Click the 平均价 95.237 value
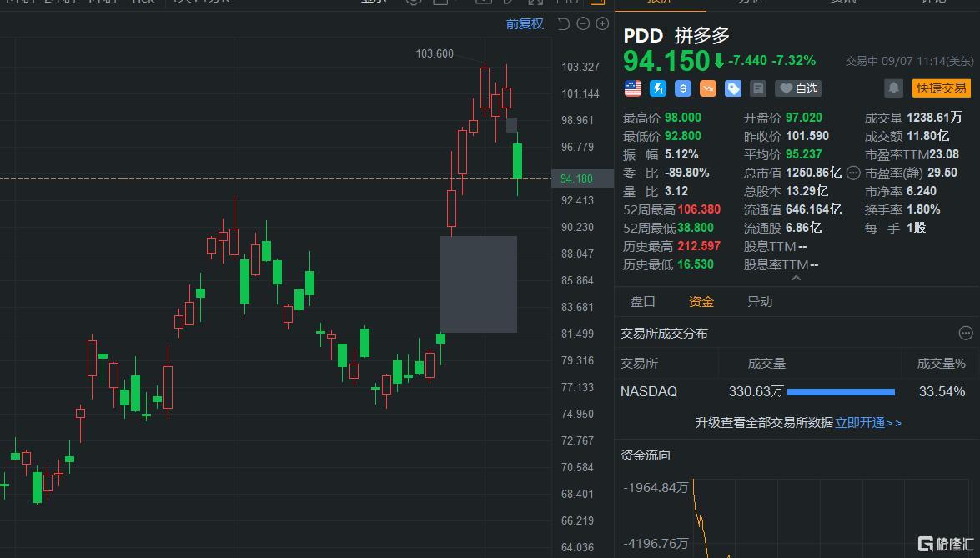The width and height of the screenshot is (980, 558). [x=804, y=154]
